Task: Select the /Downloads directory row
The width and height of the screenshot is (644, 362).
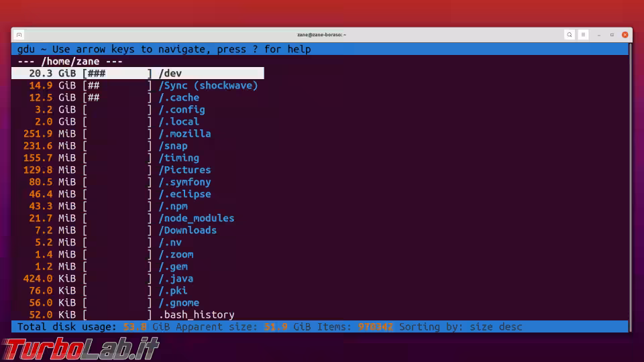Action: 138,230
